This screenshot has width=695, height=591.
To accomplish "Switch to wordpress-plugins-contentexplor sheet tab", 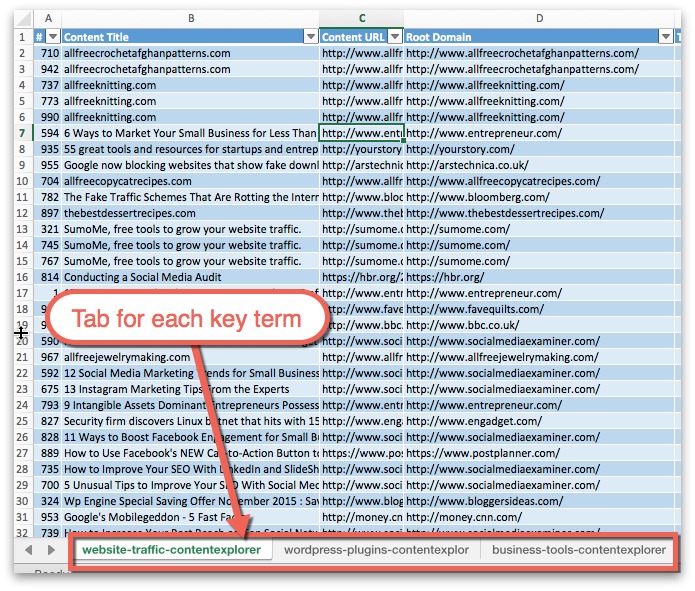I will point(376,550).
